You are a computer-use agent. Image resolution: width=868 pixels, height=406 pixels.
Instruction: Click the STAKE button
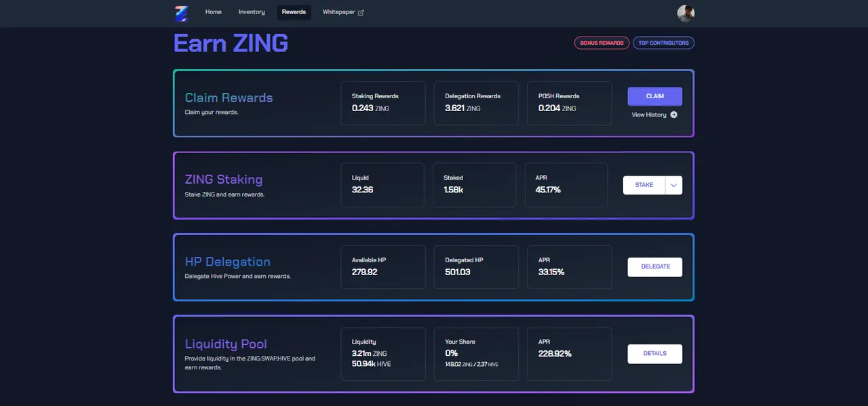coord(644,185)
